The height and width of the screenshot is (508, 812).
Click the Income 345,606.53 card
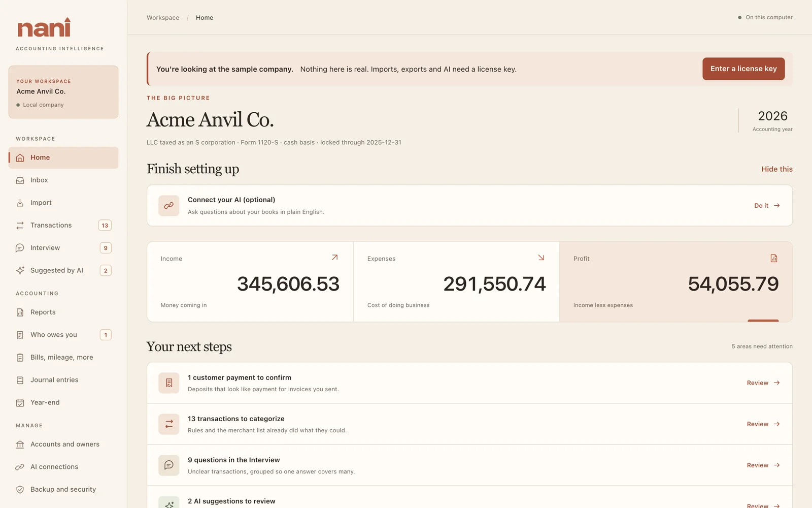coord(250,281)
